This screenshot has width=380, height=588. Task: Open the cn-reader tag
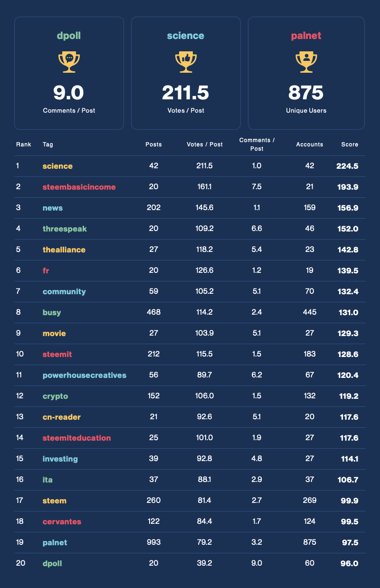point(62,417)
